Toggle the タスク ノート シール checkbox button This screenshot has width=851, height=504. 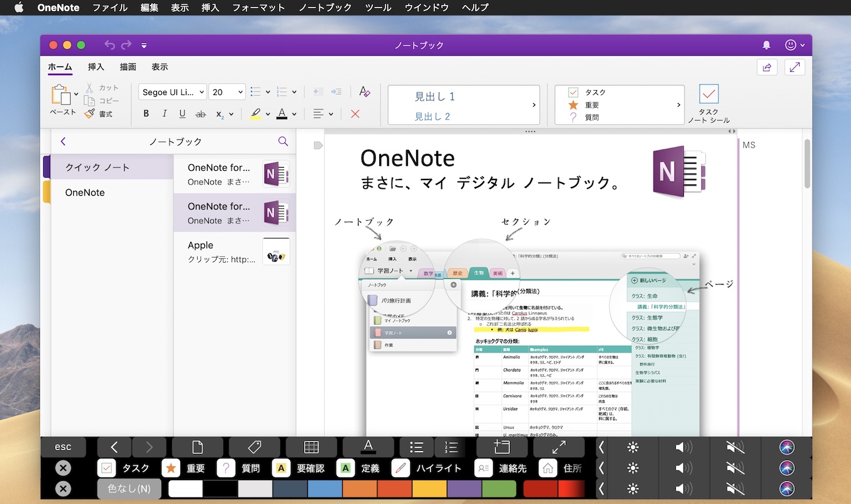[708, 95]
